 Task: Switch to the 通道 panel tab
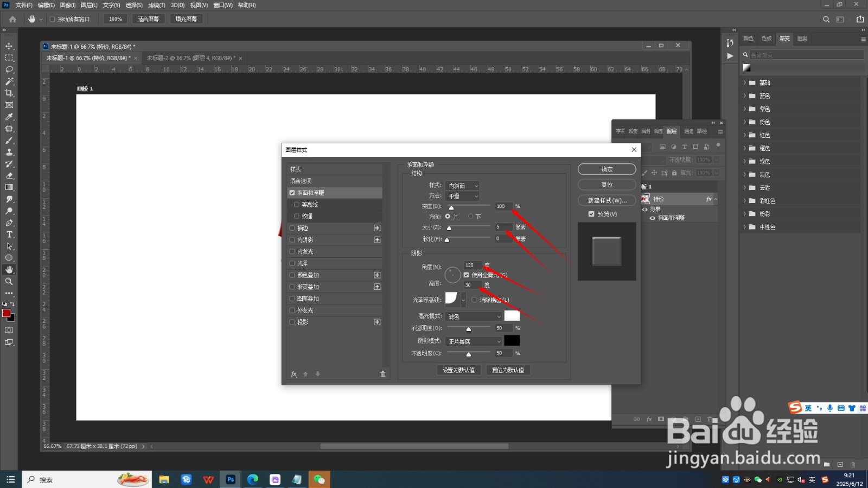[x=688, y=131]
